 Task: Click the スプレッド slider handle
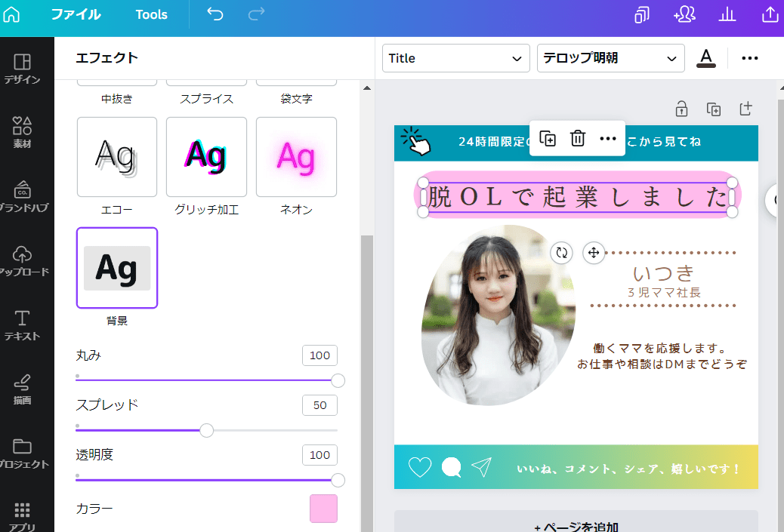click(x=207, y=430)
